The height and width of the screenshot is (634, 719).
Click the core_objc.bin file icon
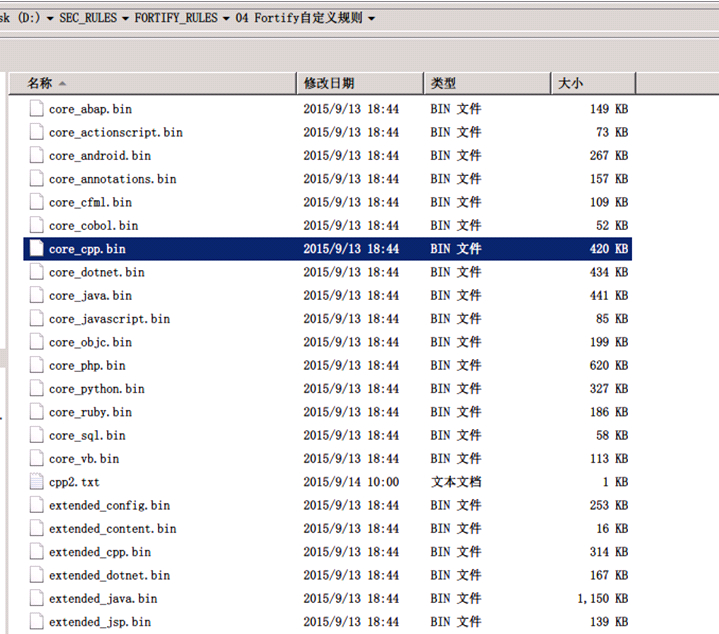37,342
